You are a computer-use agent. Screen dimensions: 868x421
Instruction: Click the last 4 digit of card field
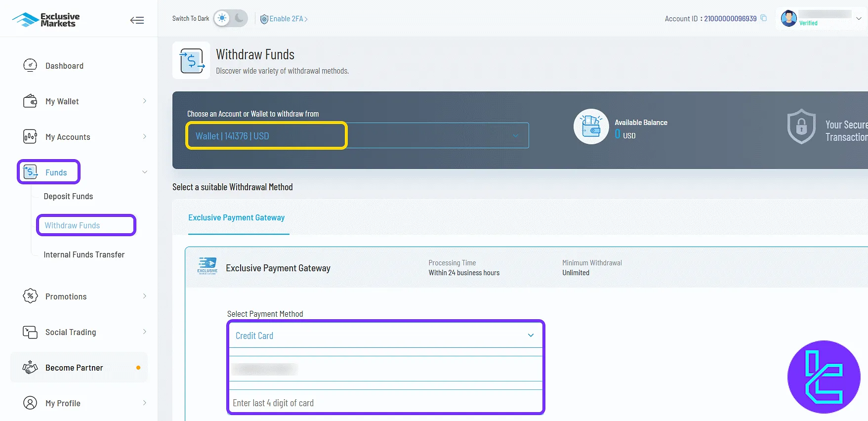[385, 403]
